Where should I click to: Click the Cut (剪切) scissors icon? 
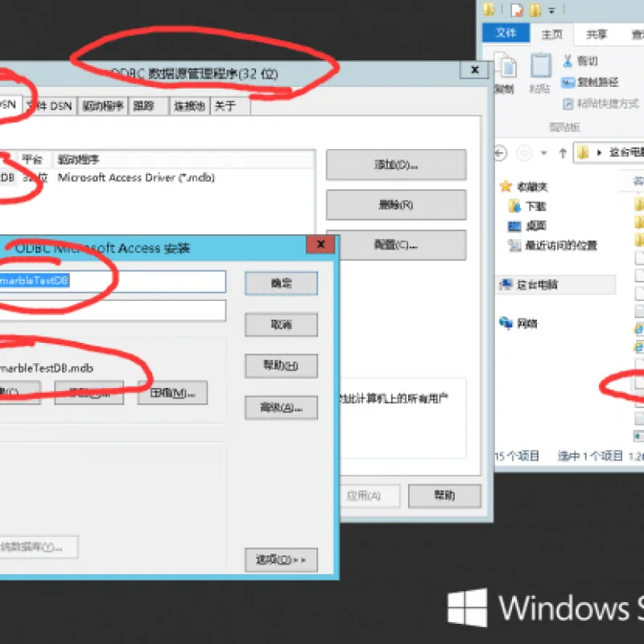click(x=568, y=61)
